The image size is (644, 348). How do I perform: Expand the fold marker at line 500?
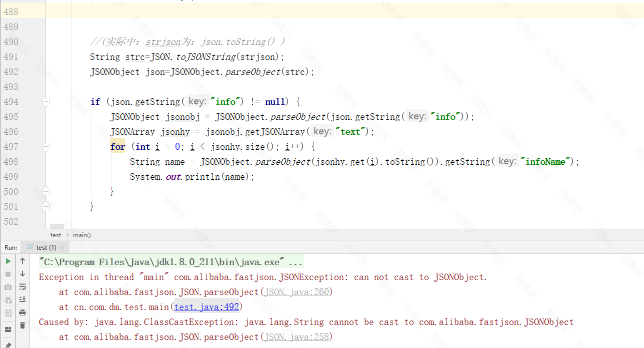(x=45, y=191)
